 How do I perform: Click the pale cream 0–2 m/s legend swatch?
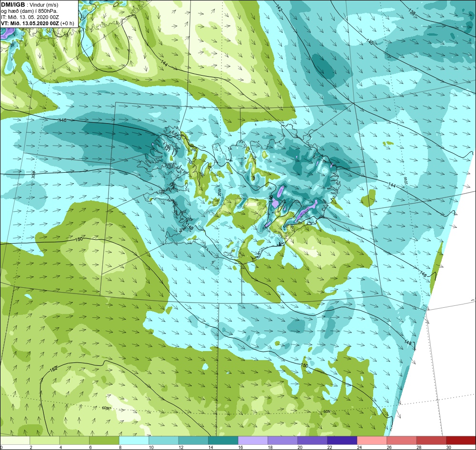[x=15, y=440]
